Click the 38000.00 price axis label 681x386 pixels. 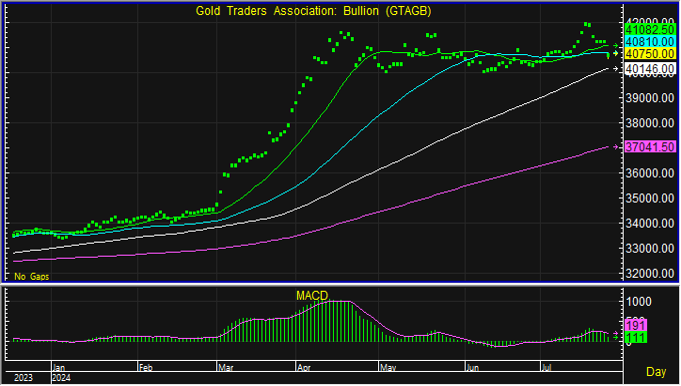650,123
